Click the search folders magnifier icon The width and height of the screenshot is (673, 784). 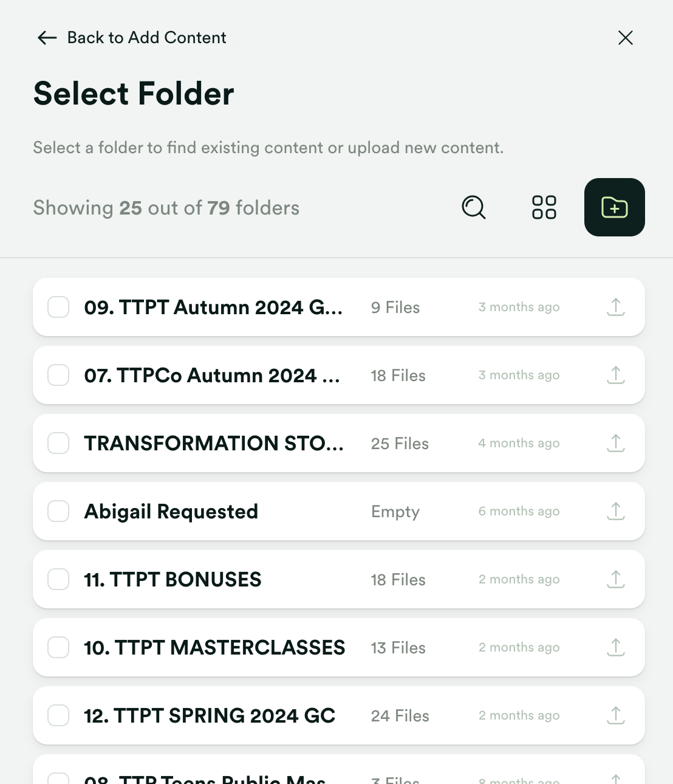pyautogui.click(x=474, y=207)
